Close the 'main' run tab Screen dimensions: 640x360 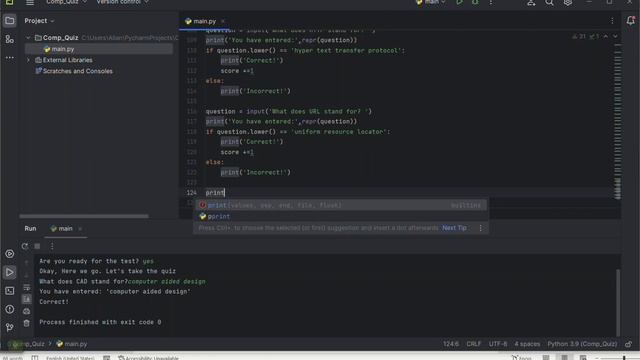pyautogui.click(x=80, y=229)
